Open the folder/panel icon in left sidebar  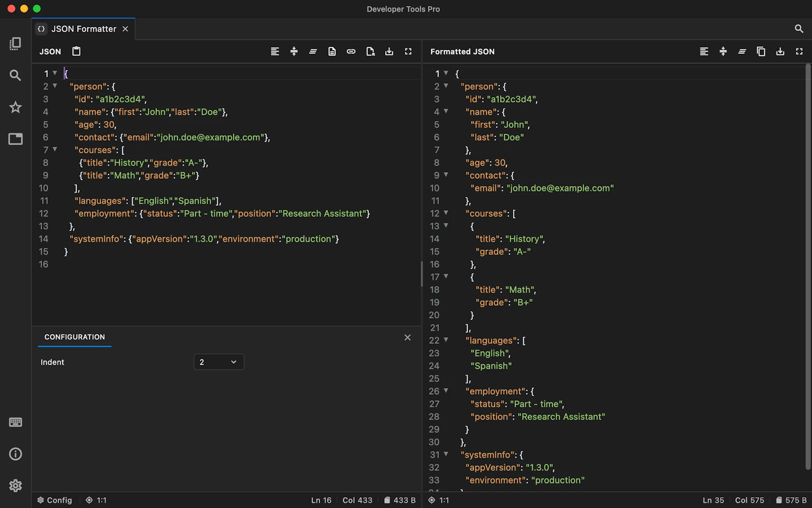(x=15, y=139)
